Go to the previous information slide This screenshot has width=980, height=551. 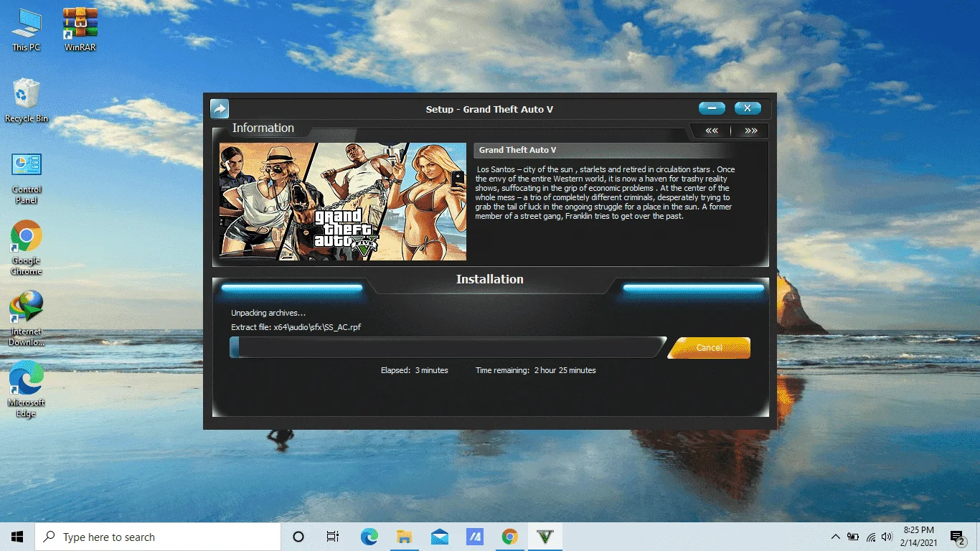(712, 131)
